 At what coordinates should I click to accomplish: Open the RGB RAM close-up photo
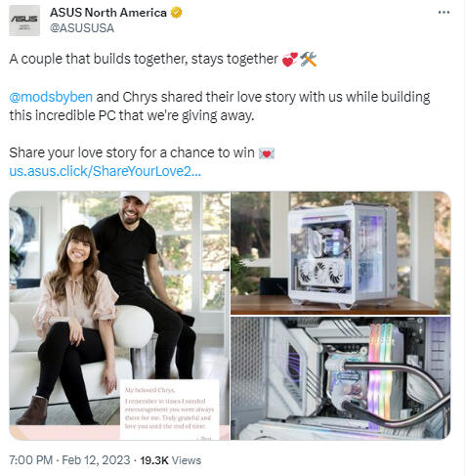pos(341,378)
